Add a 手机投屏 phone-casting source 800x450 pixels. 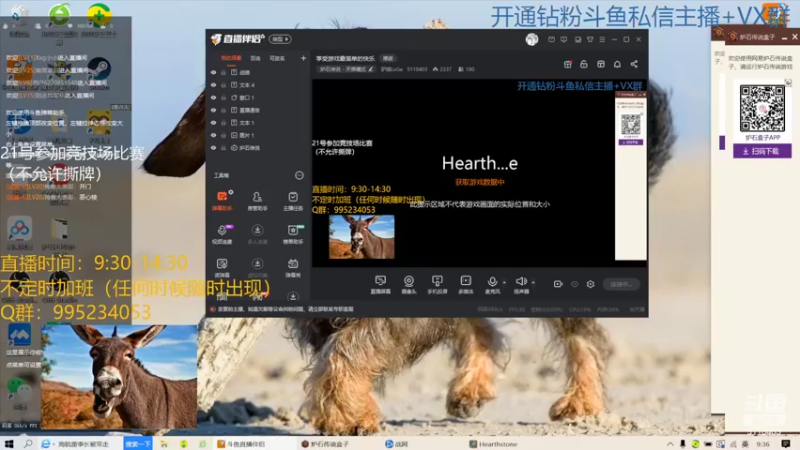(x=437, y=284)
